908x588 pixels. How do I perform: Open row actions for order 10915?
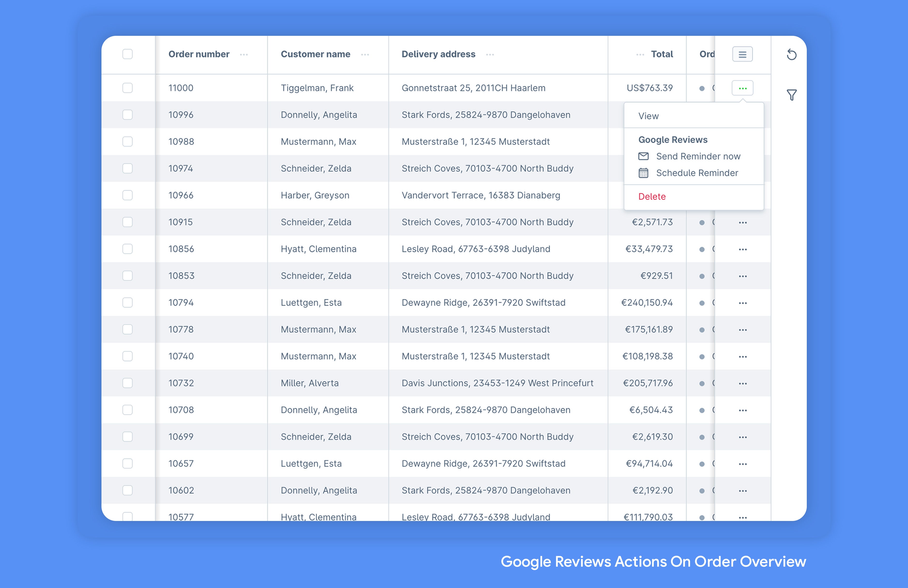742,222
